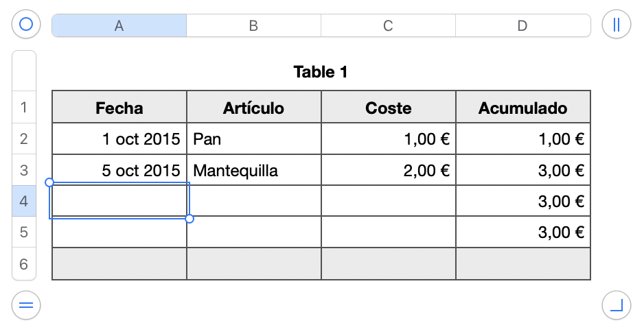Click the 5 oct 2015 date cell

tap(119, 170)
